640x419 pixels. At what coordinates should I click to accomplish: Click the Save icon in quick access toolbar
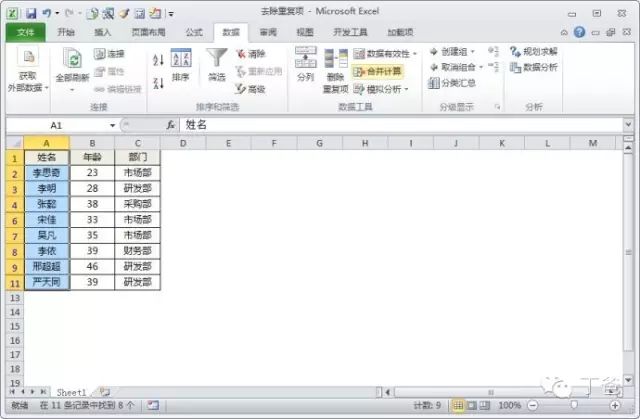[31, 13]
